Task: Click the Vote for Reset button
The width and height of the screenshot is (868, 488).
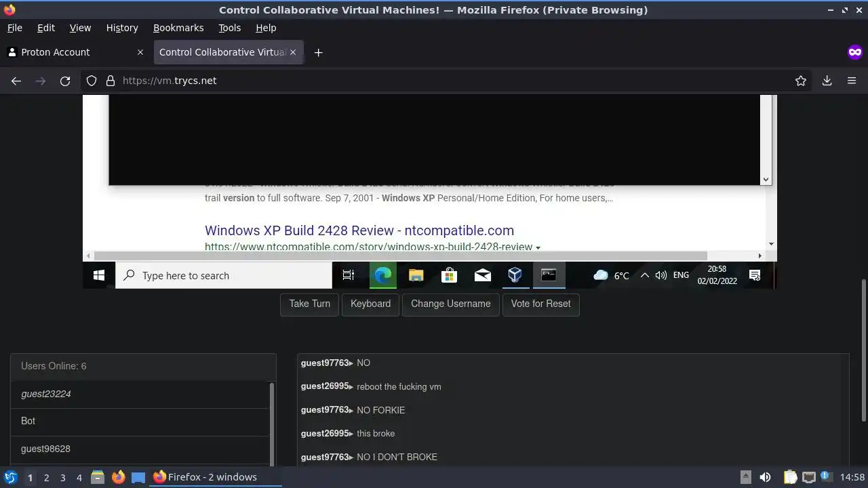Action: [x=541, y=304]
